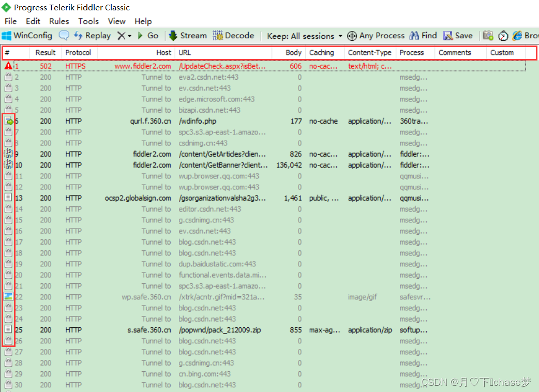Click the camera screenshot icon in toolbar
539x392 pixels.
[488, 35]
